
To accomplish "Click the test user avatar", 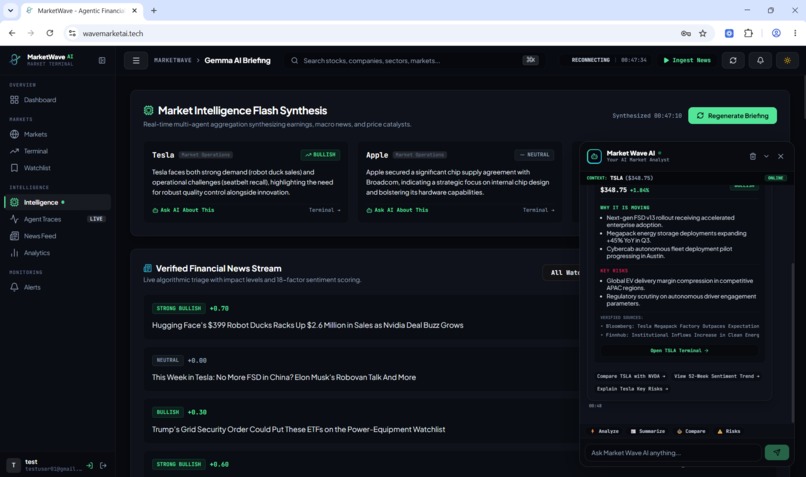I will click(x=13, y=465).
